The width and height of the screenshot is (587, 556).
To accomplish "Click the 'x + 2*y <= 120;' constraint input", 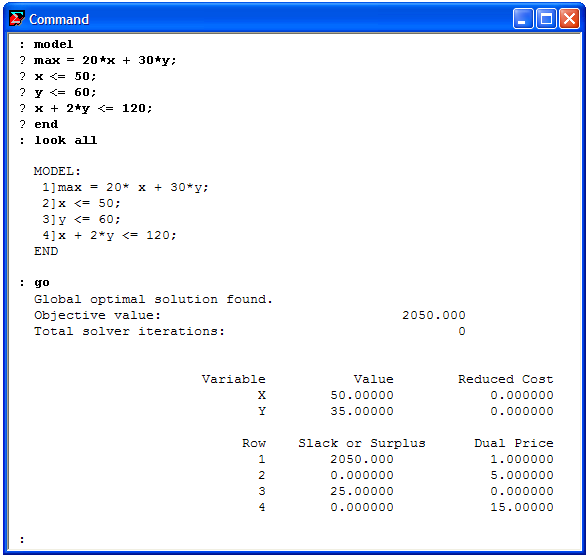I will (93, 108).
